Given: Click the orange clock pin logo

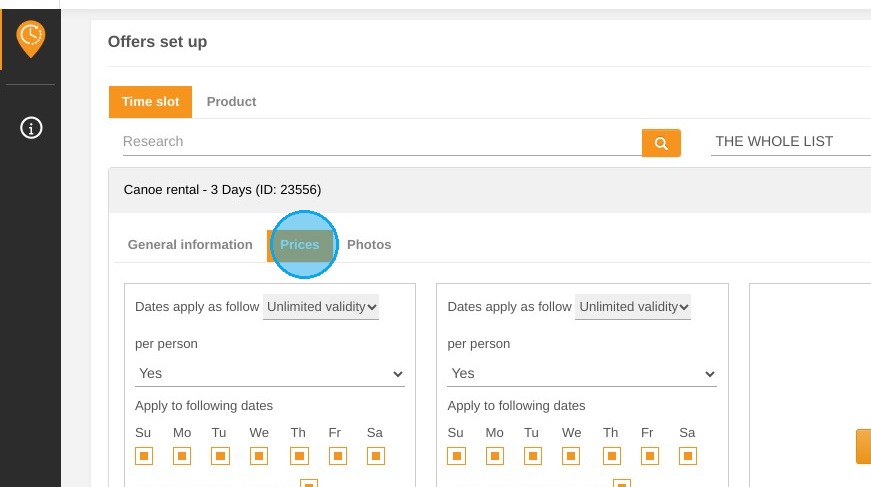Looking at the screenshot, I should point(31,39).
